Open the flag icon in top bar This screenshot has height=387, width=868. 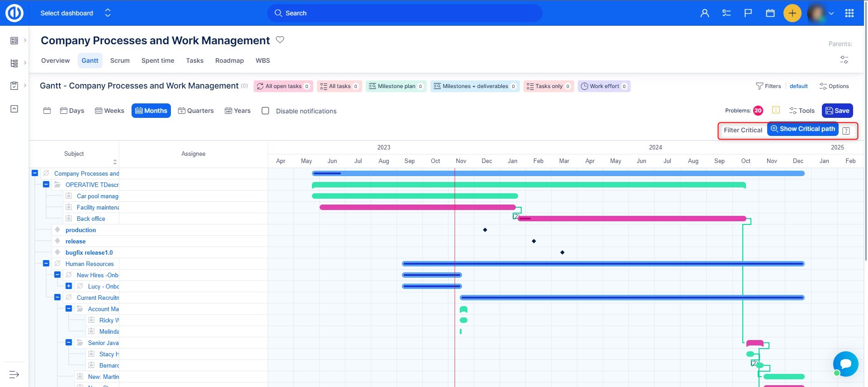click(748, 13)
